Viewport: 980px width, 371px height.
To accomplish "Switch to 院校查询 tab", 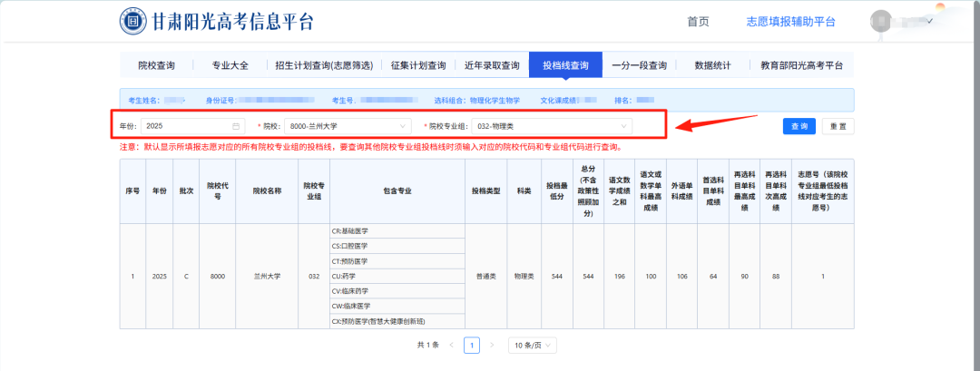I will (x=156, y=65).
